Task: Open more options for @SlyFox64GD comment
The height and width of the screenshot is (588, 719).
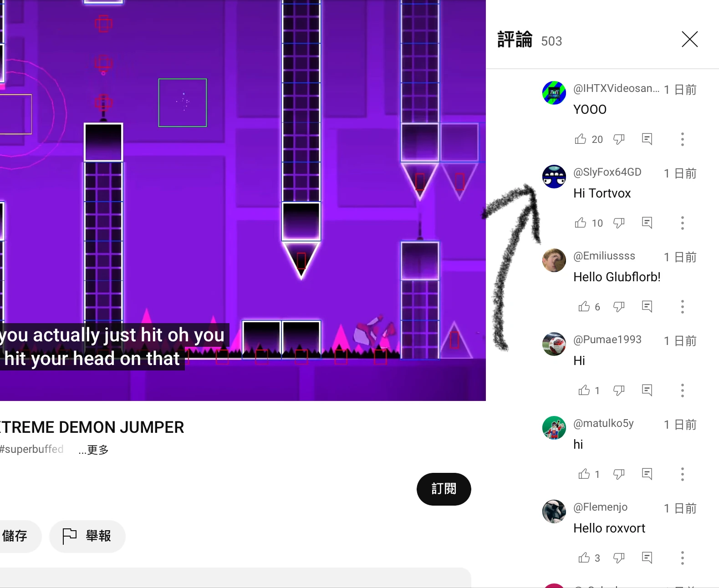Action: click(x=682, y=223)
